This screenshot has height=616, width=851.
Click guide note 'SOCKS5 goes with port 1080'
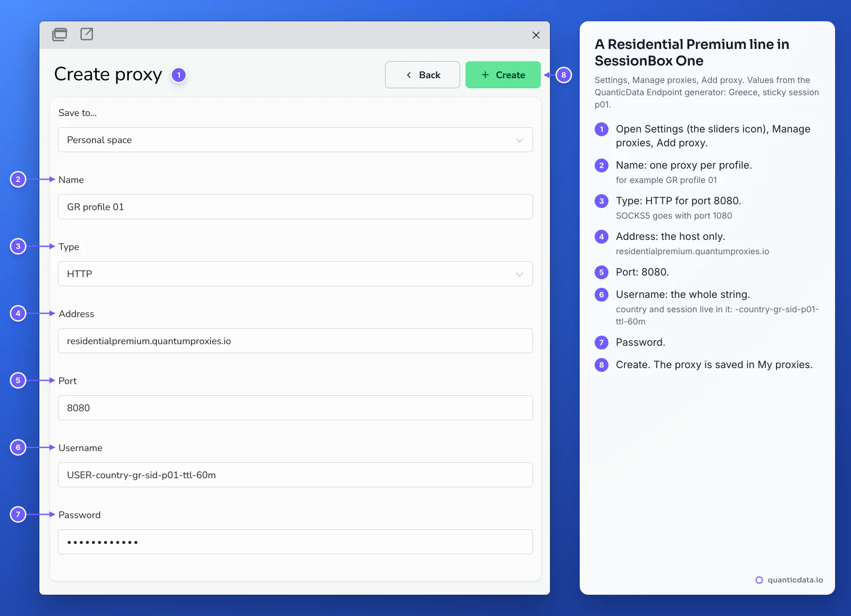click(674, 215)
